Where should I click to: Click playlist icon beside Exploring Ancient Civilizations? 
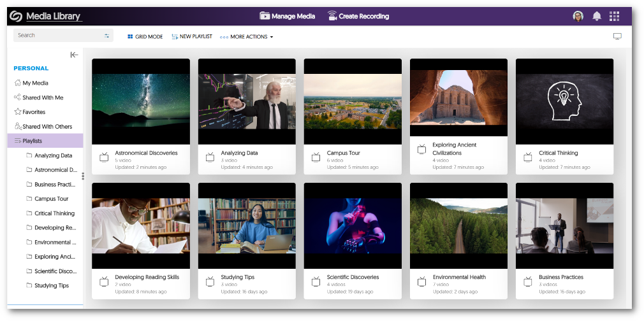[422, 149]
